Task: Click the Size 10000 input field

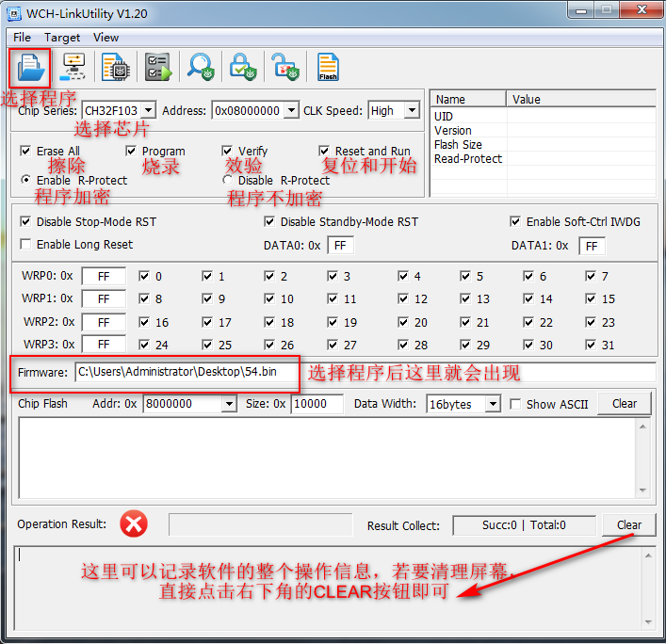Action: [x=317, y=404]
